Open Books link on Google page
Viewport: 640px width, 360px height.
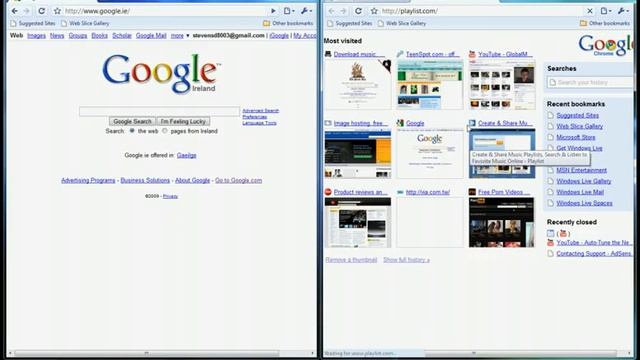coord(100,36)
